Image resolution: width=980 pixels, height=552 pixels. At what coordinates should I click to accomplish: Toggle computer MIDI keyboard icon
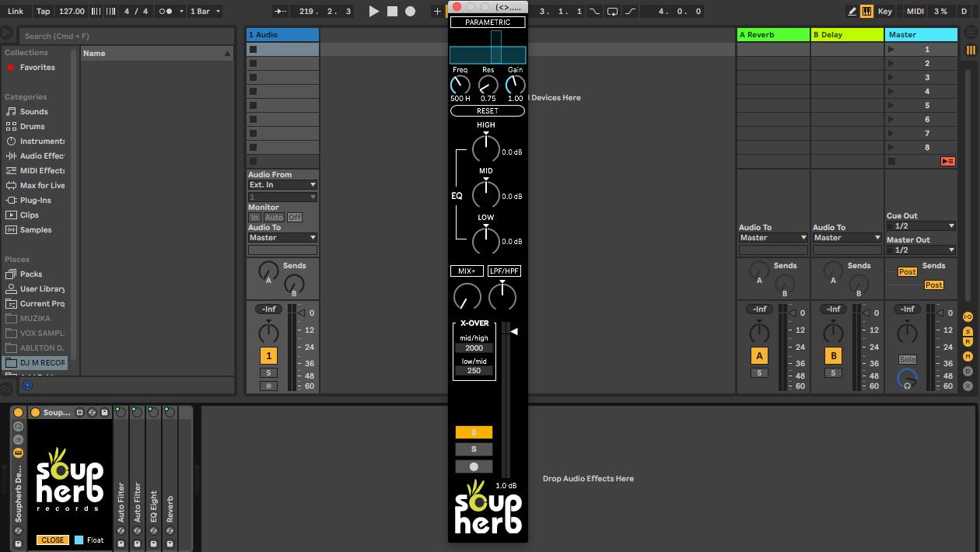(866, 11)
